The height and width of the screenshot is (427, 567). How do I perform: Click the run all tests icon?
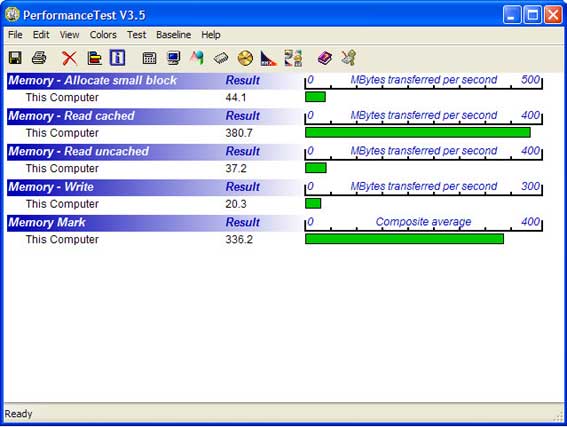pyautogui.click(x=293, y=58)
